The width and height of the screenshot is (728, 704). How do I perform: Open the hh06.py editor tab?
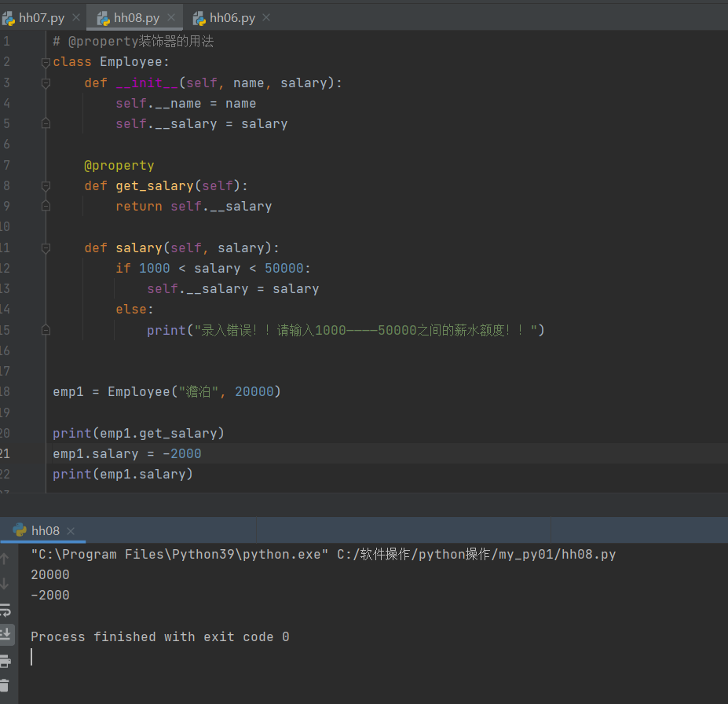(x=232, y=18)
